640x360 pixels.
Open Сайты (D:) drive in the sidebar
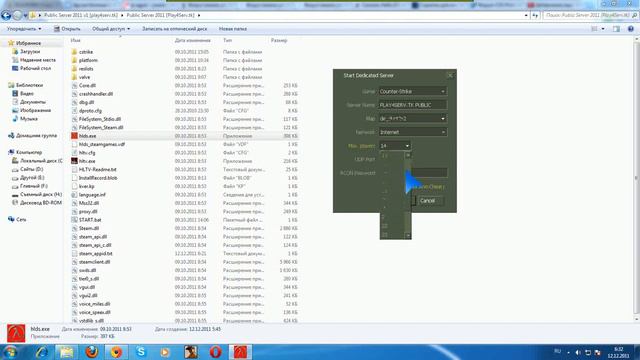31,169
